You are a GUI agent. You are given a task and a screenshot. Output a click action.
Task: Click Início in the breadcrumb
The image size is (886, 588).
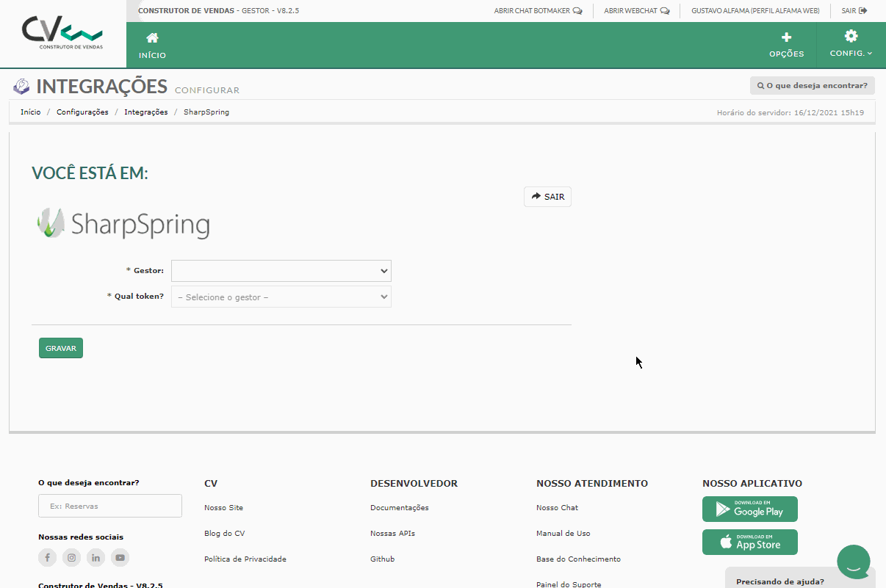point(31,112)
